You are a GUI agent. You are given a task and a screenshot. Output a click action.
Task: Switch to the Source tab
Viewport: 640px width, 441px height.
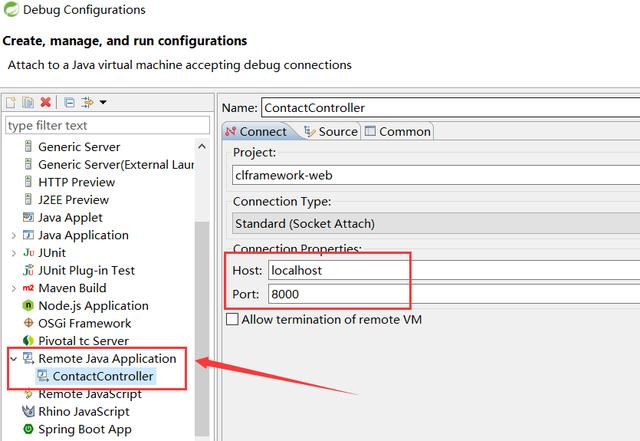pos(331,131)
